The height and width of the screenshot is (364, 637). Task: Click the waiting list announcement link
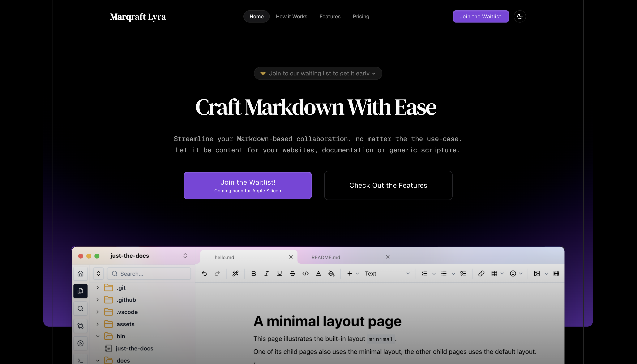click(318, 73)
